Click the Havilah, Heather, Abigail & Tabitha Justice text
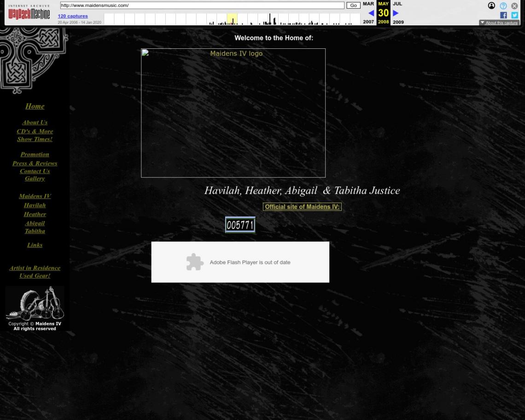Screen dimensions: 525x420 click(302, 191)
